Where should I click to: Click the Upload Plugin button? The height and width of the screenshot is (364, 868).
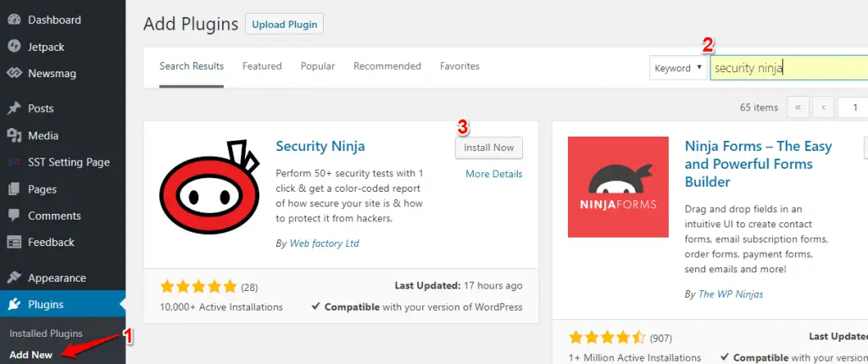[x=285, y=25]
